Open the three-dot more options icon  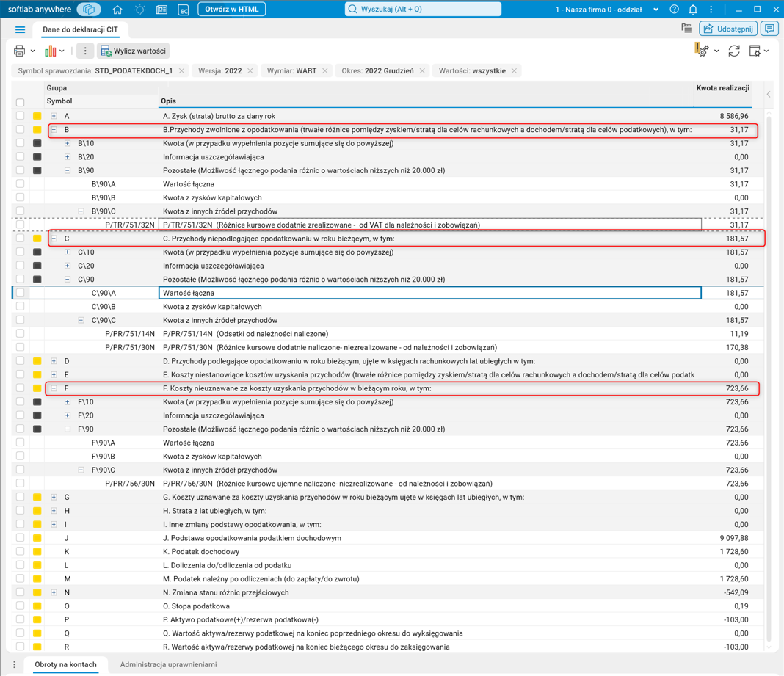(85, 51)
